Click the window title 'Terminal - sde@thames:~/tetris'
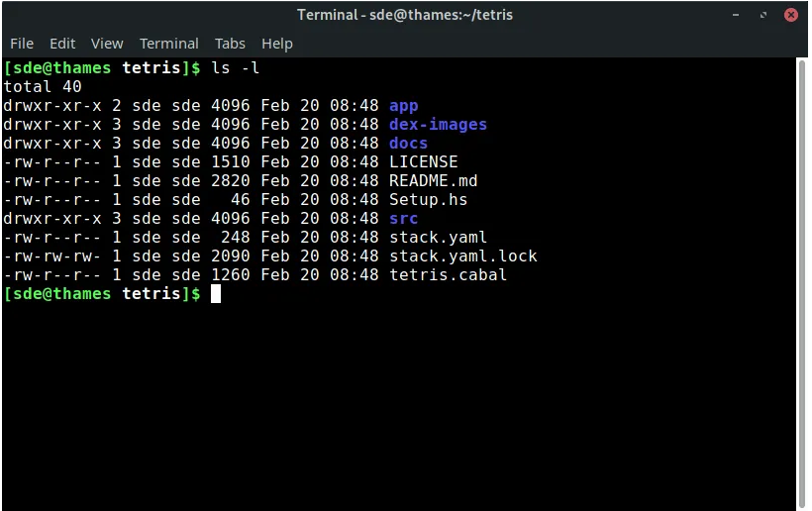Screen dimensions: 812x511 [x=405, y=15]
